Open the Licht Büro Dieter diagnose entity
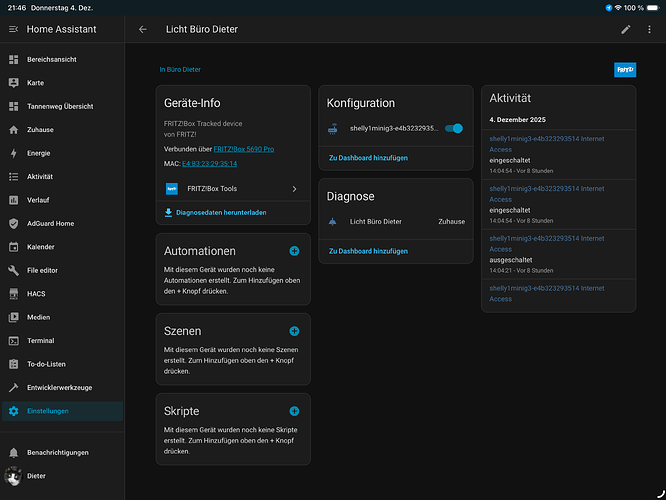The image size is (666, 500). click(396, 221)
